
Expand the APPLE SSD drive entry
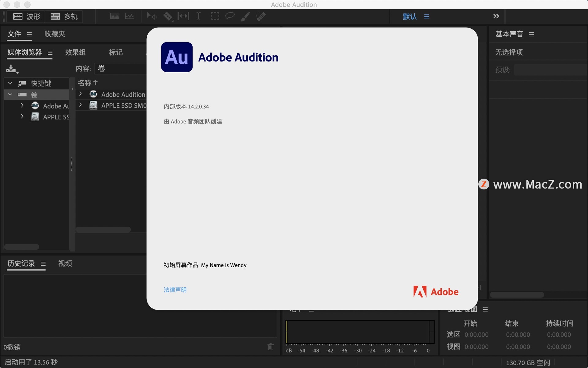(x=22, y=117)
